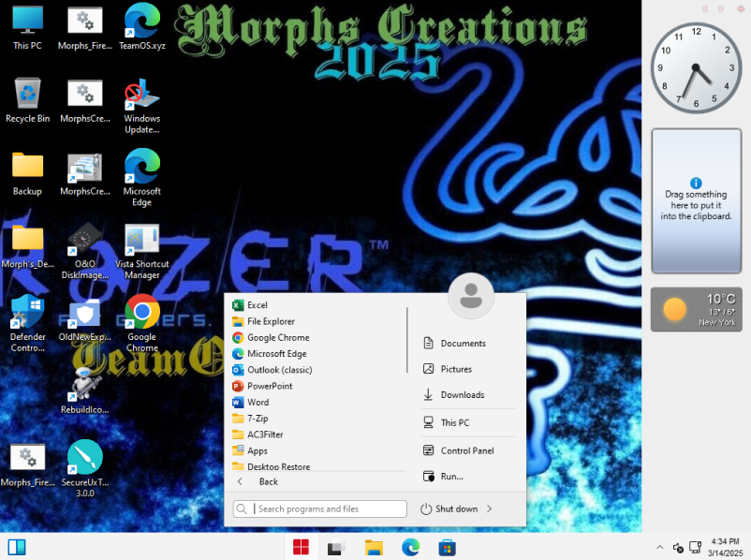The width and height of the screenshot is (751, 560).
Task: Show hidden tray icons chevron
Action: coord(659,547)
